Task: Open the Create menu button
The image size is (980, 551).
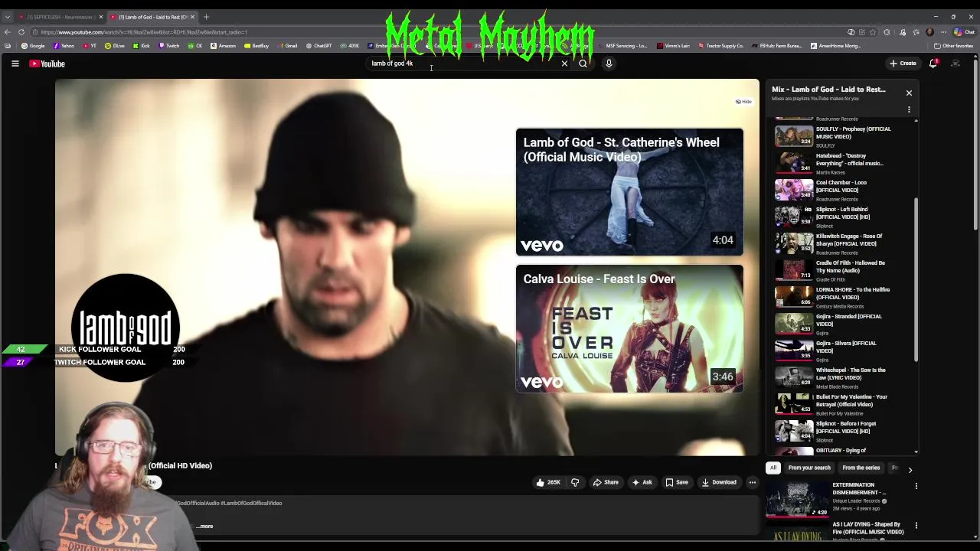Action: (903, 64)
